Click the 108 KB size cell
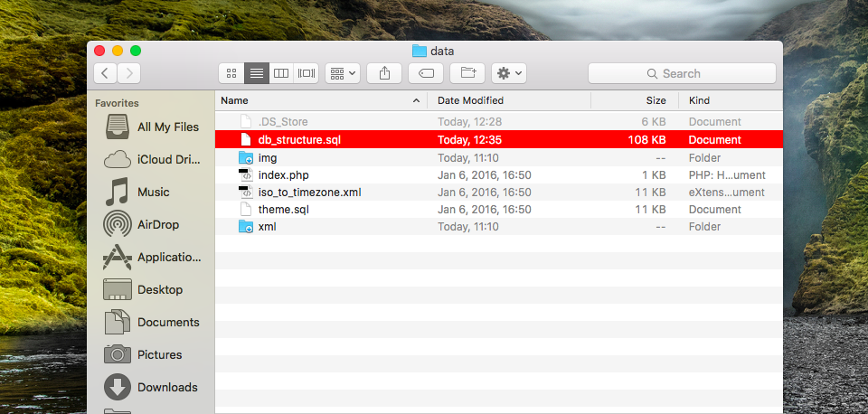868x414 pixels. 646,140
